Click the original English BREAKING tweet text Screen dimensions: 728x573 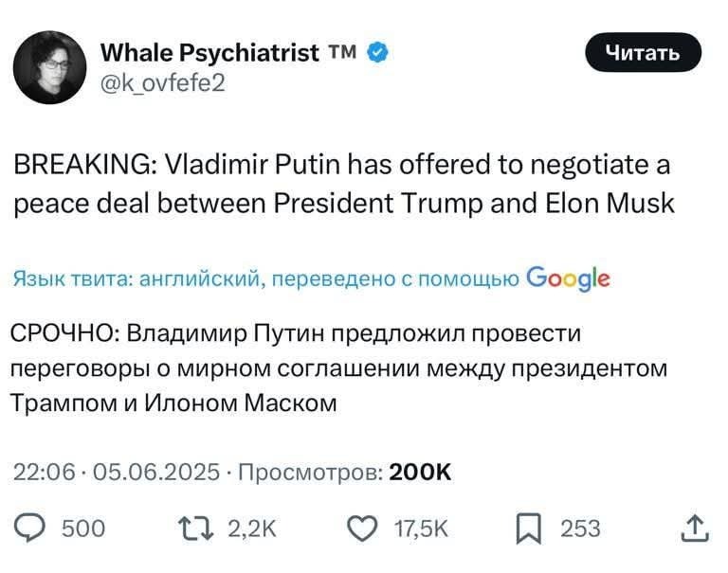point(343,185)
